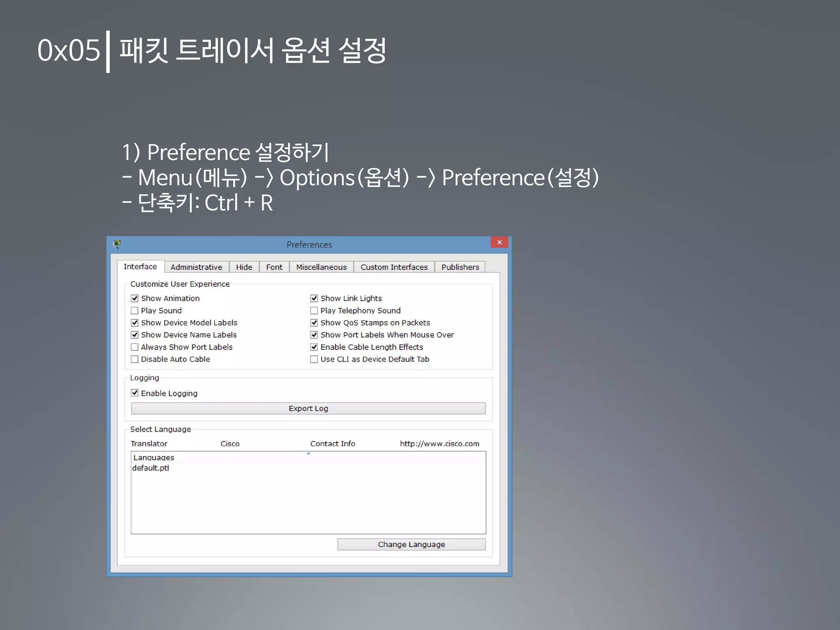Image resolution: width=840 pixels, height=630 pixels.
Task: Enable Play Telephony Sound
Action: click(x=314, y=310)
